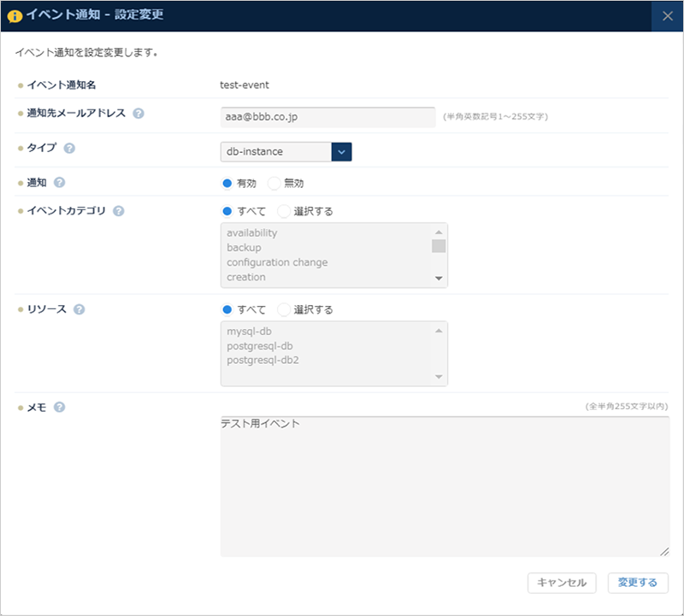Click the email address input field

tap(327, 116)
